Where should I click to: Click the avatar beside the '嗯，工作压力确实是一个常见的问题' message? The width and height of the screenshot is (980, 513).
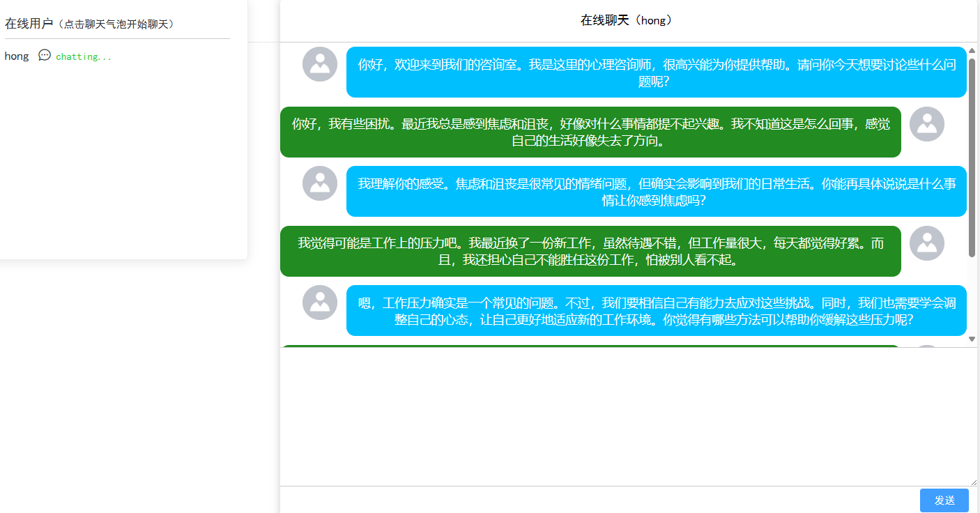(x=320, y=303)
